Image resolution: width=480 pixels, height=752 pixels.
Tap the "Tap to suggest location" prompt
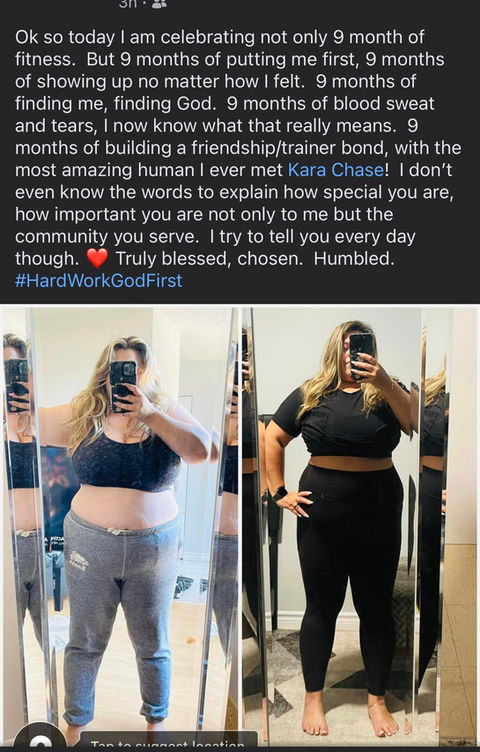coord(168,742)
